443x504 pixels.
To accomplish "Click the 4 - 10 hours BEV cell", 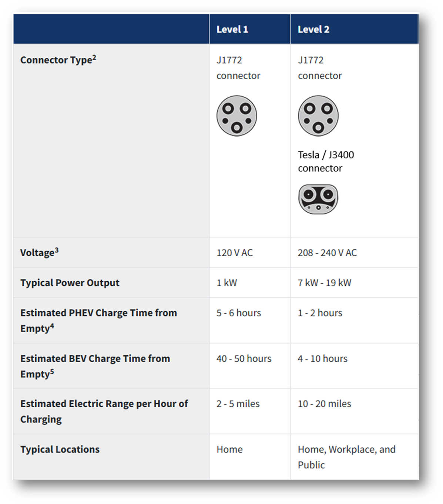I will pyautogui.click(x=322, y=358).
